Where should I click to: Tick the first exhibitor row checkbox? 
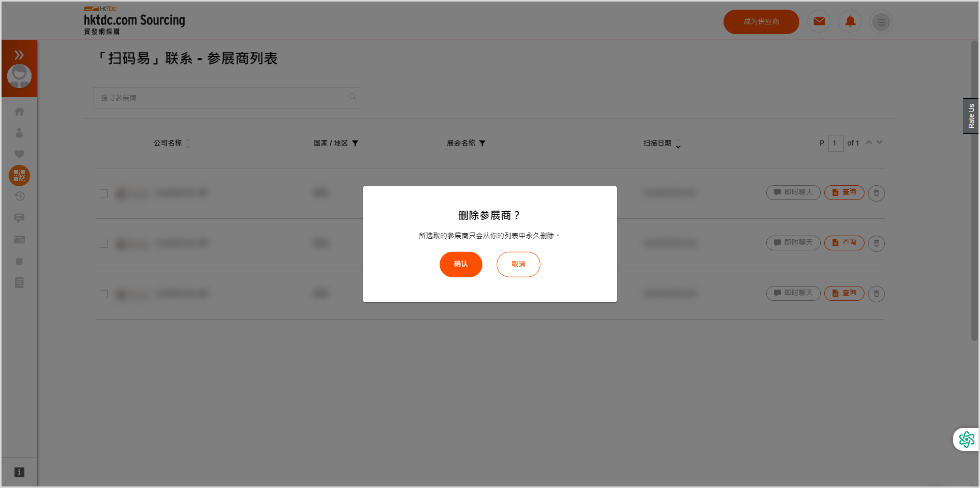[104, 193]
